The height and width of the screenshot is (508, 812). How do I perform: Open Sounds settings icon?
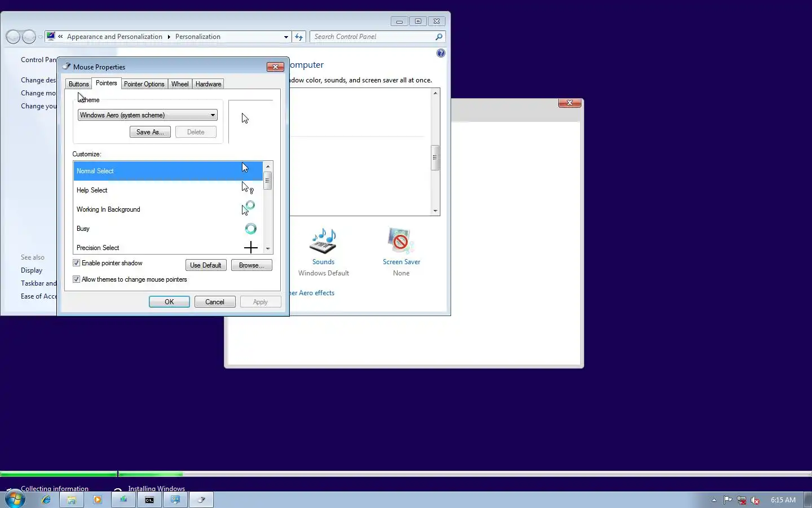pyautogui.click(x=323, y=241)
